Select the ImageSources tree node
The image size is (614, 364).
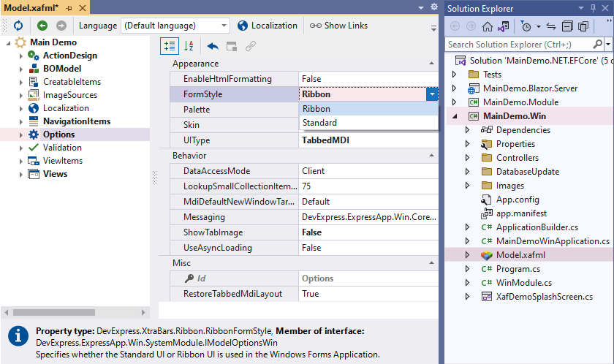point(69,95)
